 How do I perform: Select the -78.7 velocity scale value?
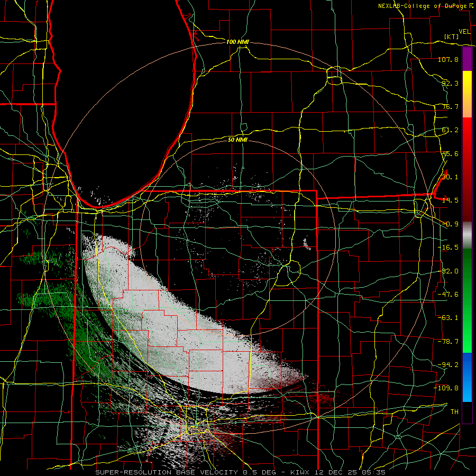tap(448, 342)
